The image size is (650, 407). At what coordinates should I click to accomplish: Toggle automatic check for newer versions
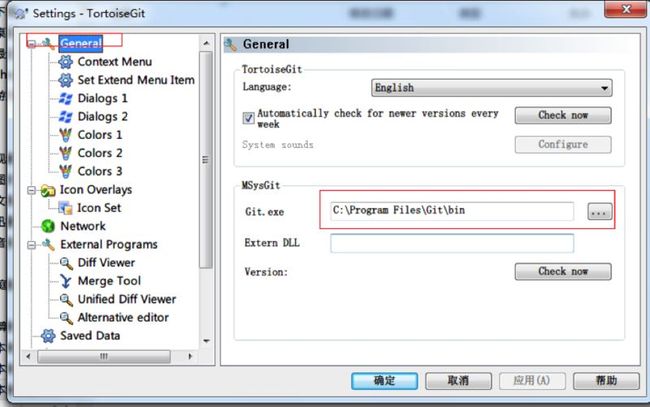coord(248,118)
